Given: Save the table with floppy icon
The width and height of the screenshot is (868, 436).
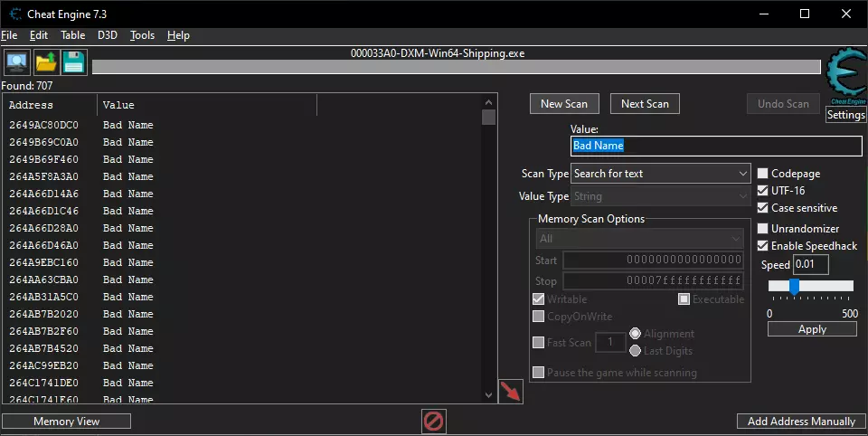Looking at the screenshot, I should click(73, 62).
